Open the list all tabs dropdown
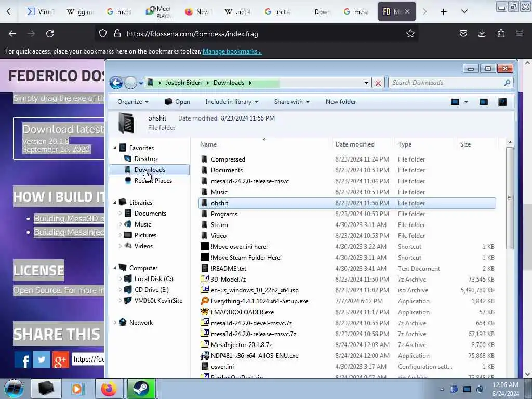 pyautogui.click(x=464, y=12)
